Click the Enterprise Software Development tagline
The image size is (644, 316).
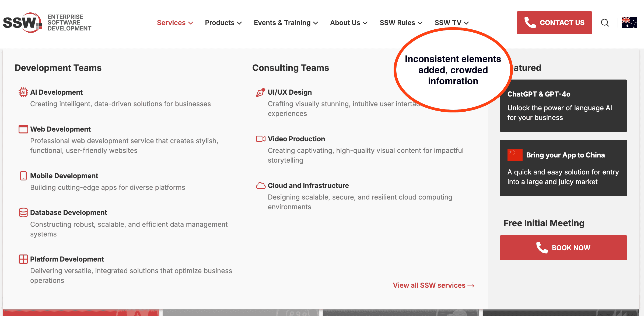(x=69, y=23)
